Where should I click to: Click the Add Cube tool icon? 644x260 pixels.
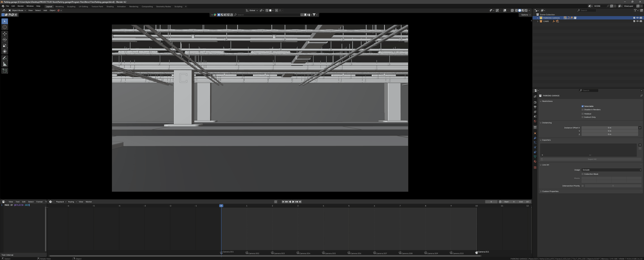tap(5, 71)
